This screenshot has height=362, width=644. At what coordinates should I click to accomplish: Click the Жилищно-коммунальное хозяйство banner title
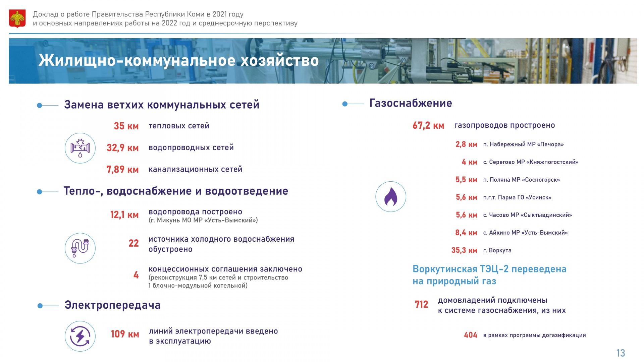[x=178, y=61]
